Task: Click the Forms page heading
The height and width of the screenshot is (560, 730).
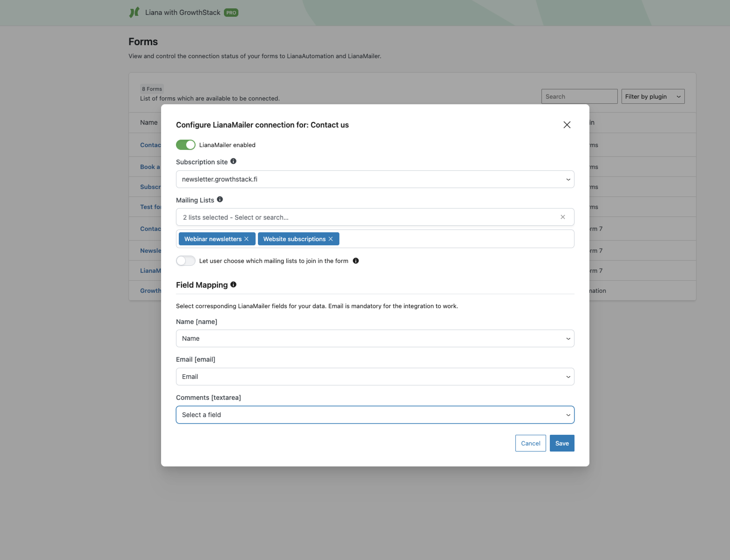Action: [x=143, y=42]
